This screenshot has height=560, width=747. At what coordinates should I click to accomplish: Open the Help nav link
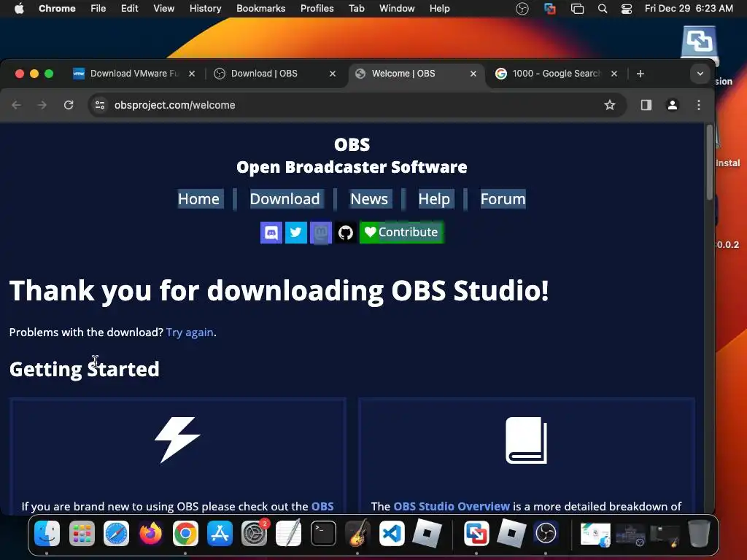point(434,198)
